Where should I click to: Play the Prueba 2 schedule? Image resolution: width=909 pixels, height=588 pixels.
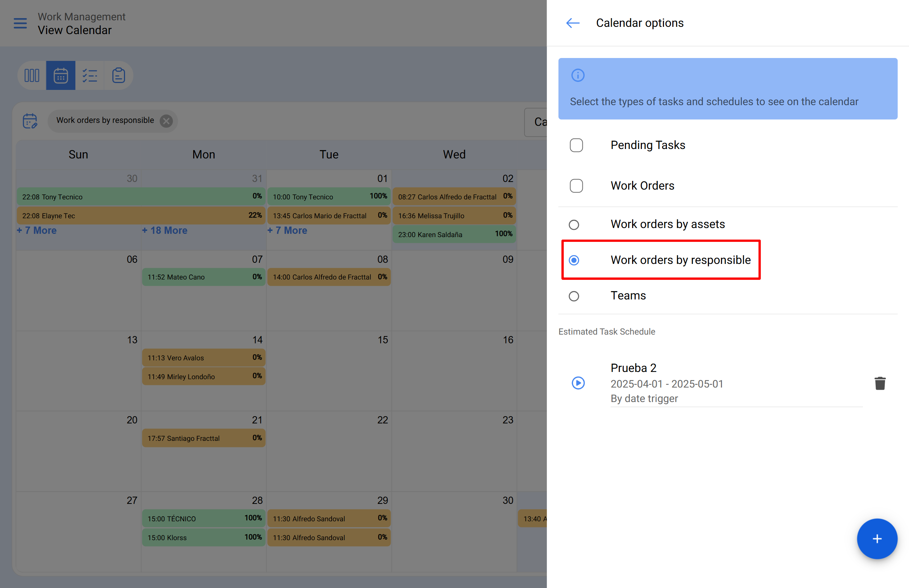click(x=578, y=383)
